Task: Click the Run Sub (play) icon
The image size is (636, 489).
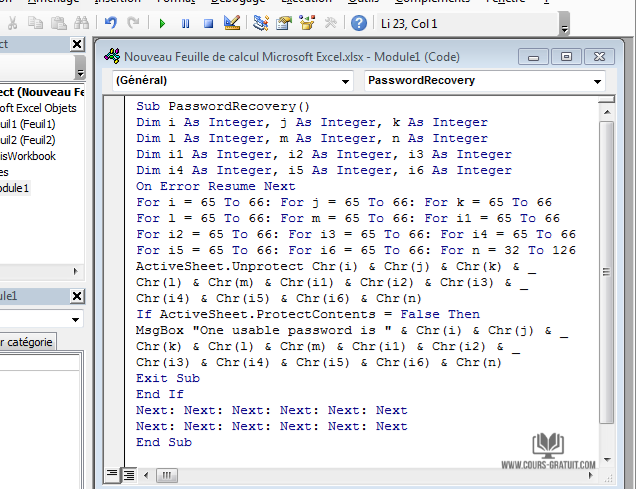Action: click(x=162, y=22)
